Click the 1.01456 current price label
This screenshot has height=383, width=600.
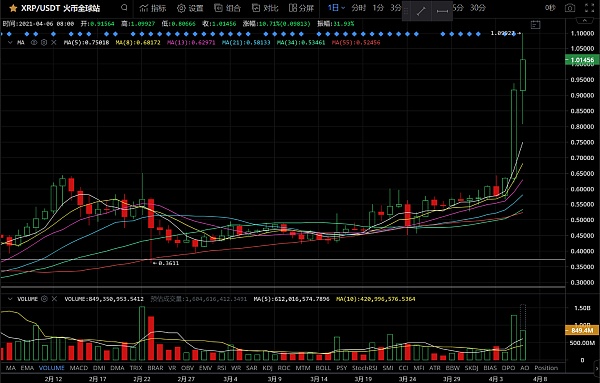pyautogui.click(x=582, y=60)
